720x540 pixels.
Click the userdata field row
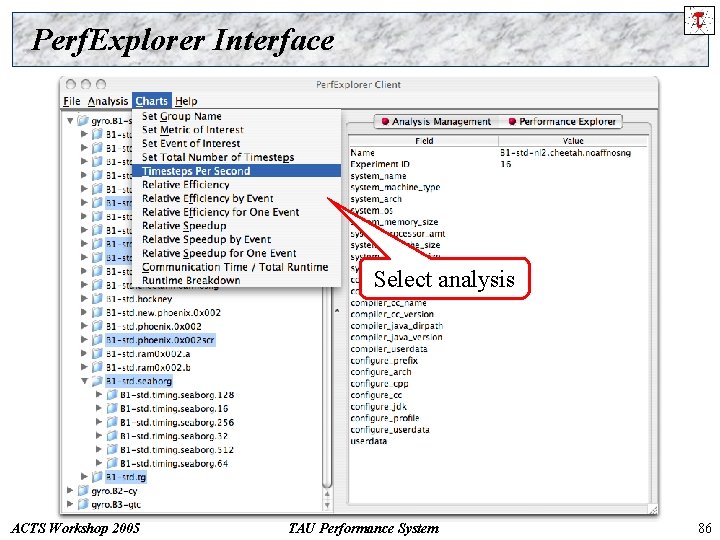[x=498, y=441]
